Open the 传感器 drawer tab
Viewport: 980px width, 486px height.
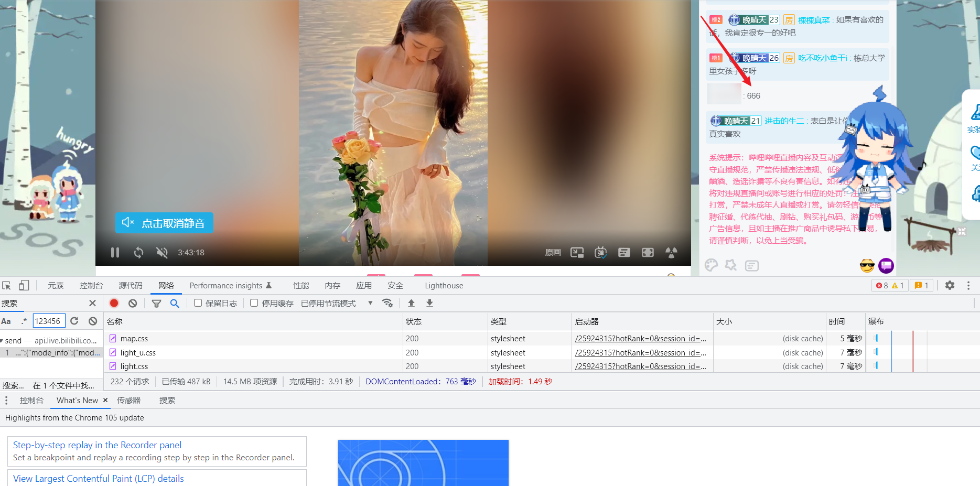(128, 401)
